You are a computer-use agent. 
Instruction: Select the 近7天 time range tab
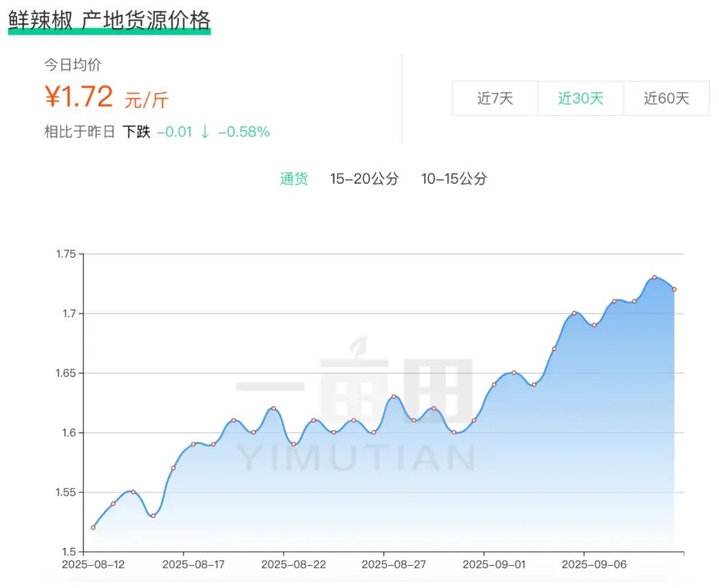pos(495,98)
